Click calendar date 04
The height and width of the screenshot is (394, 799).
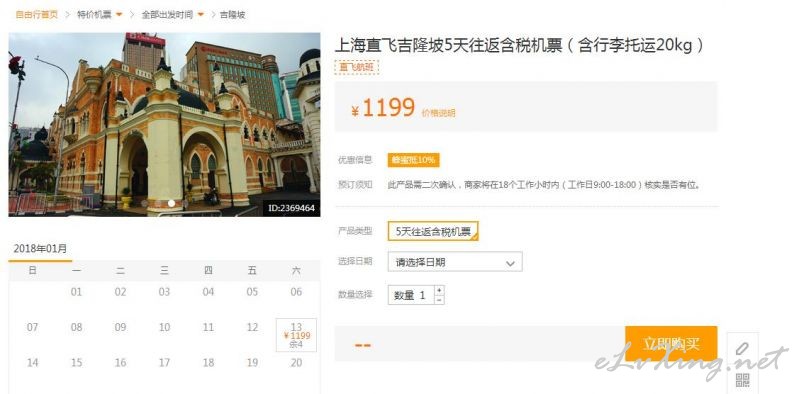tap(208, 292)
